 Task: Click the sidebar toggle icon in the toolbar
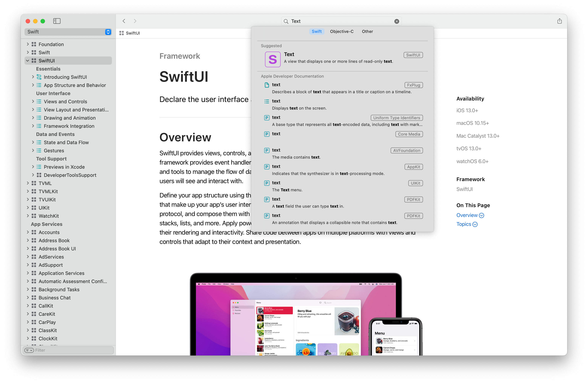click(56, 21)
